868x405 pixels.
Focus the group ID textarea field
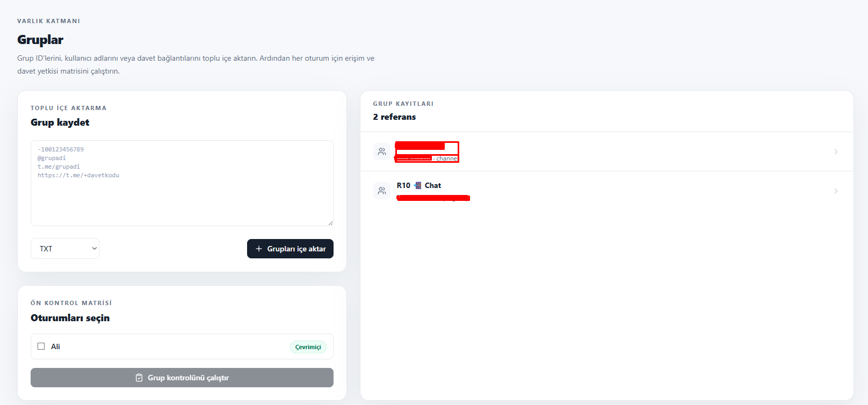tap(182, 183)
